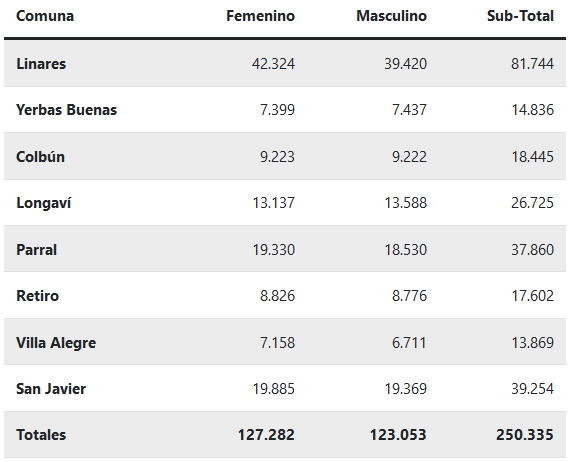Click the Parral comuna name
The image size is (572, 462).
36,250
